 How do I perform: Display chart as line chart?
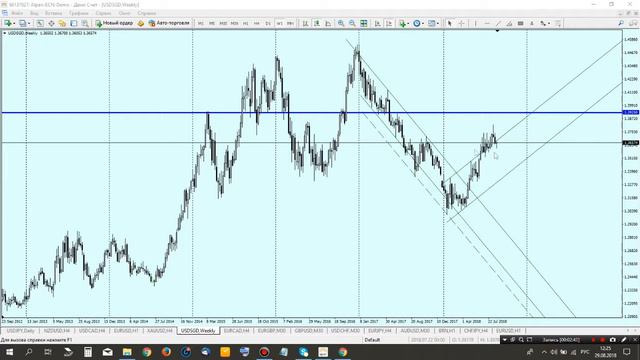(x=328, y=23)
